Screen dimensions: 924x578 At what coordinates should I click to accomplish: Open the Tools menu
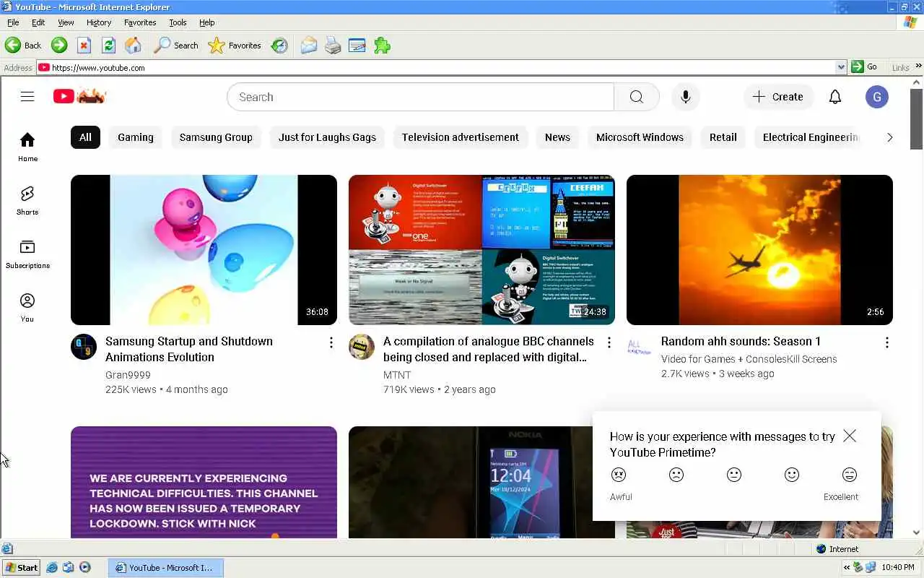pos(178,22)
